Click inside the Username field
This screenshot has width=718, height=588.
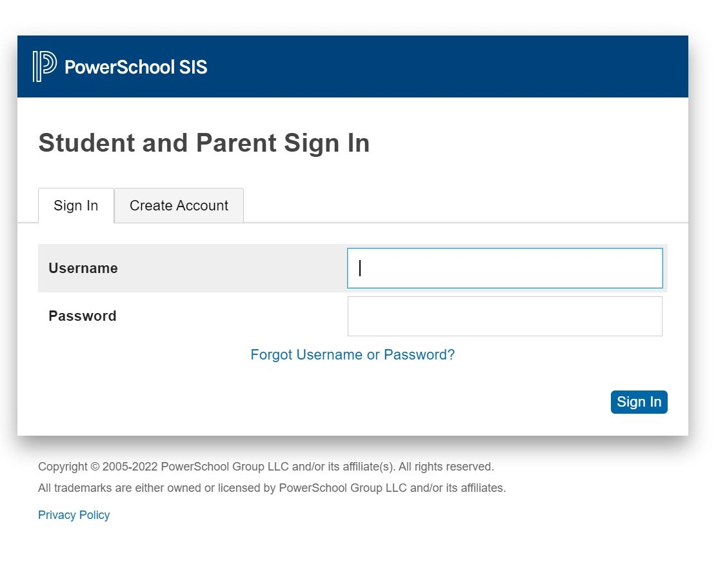[504, 268]
